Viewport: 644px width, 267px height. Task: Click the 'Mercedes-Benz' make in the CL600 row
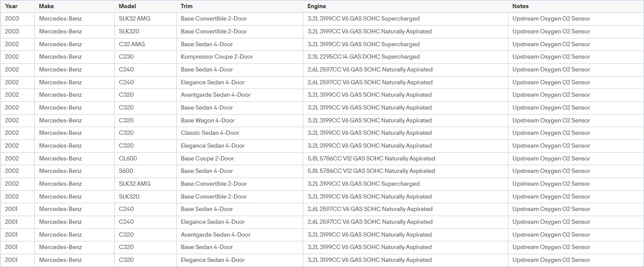[60, 158]
